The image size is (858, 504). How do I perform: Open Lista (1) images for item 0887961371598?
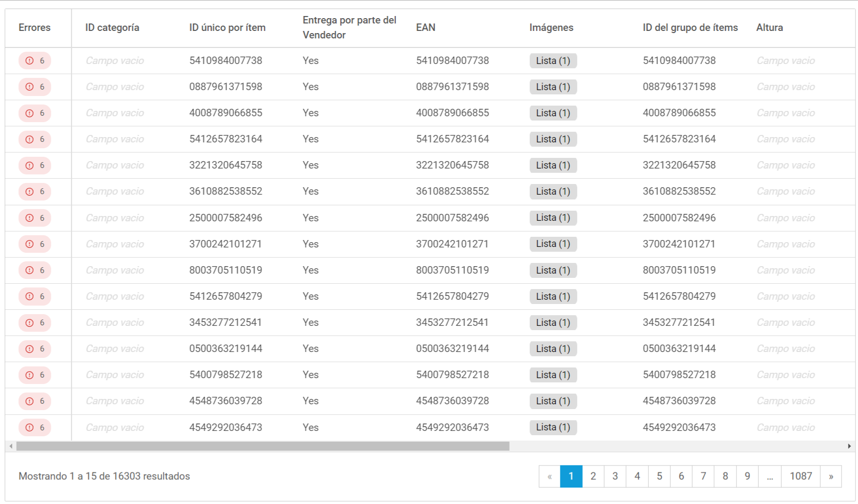553,87
